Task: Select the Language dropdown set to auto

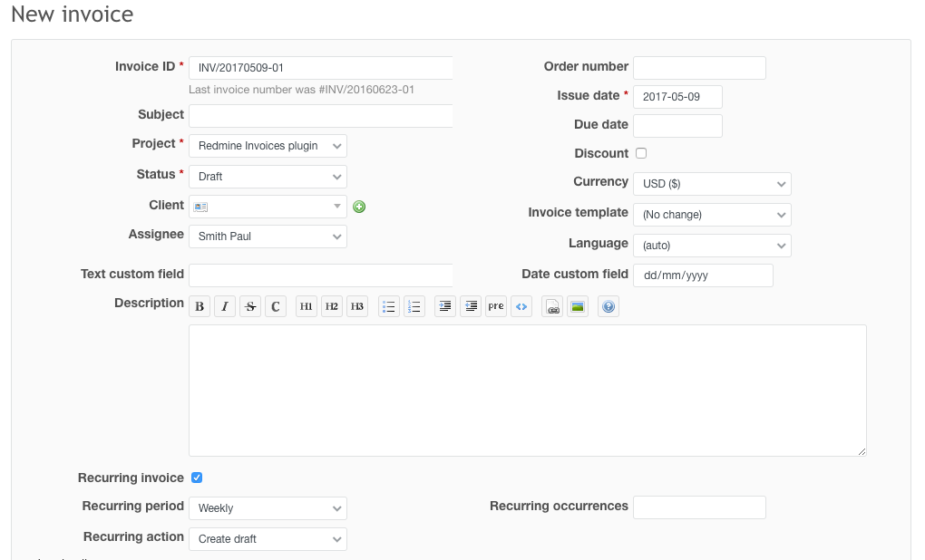Action: pos(712,246)
